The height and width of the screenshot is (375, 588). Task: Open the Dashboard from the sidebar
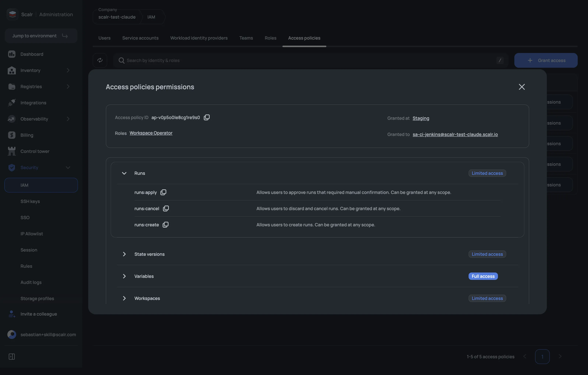click(x=32, y=54)
